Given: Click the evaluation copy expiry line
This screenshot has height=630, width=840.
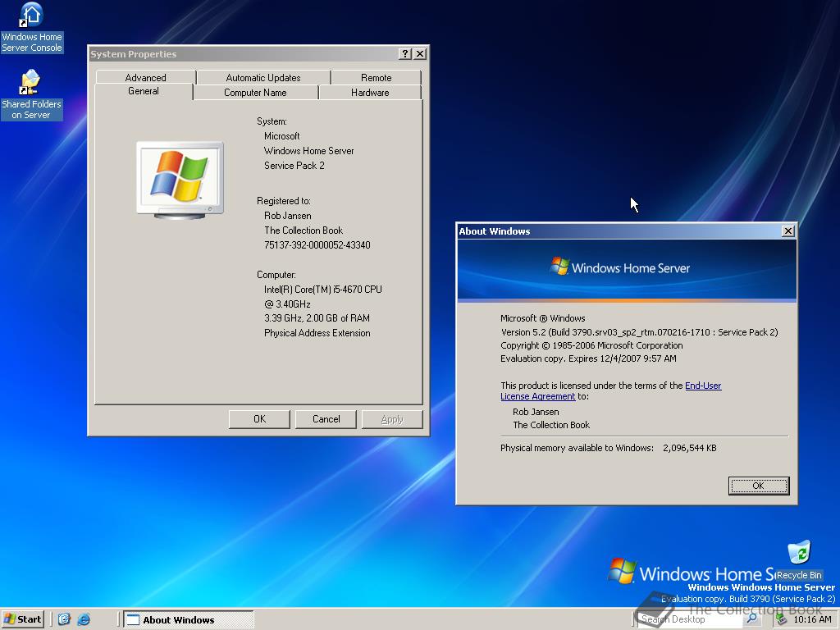Looking at the screenshot, I should pyautogui.click(x=588, y=358).
